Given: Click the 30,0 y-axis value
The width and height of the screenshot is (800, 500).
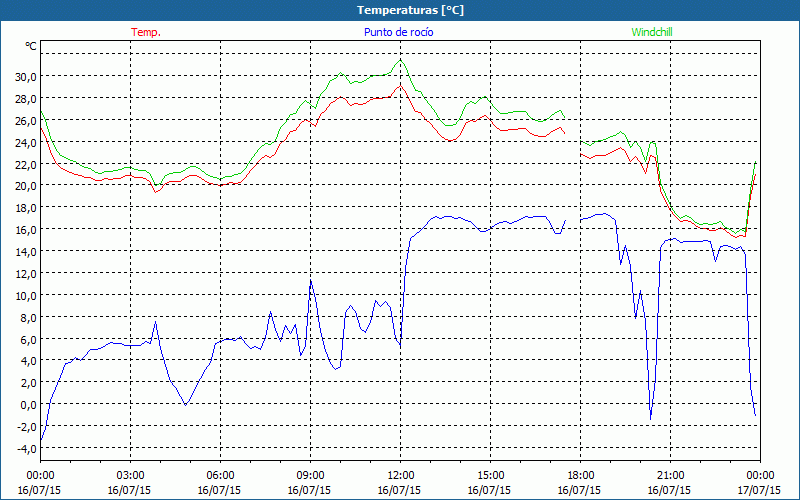Looking at the screenshot, I should tap(26, 77).
